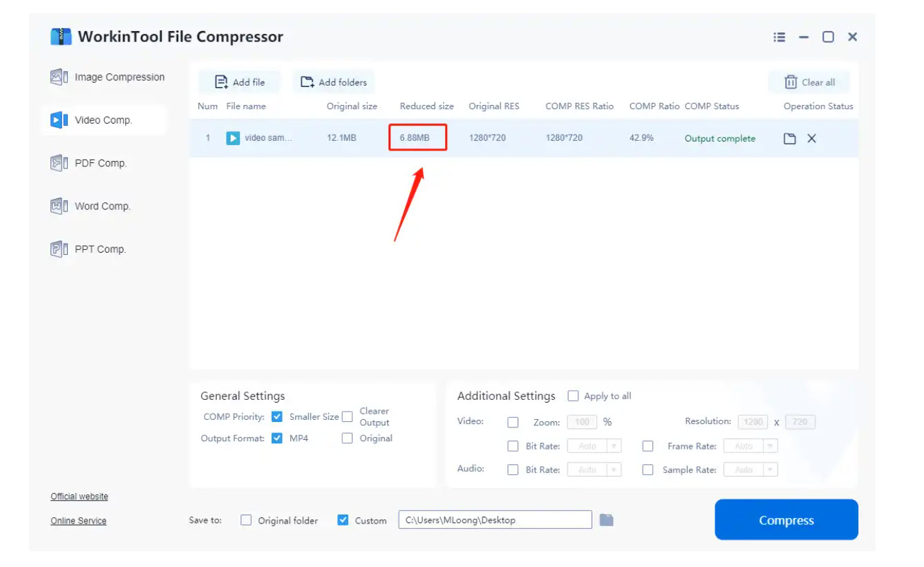Image resolution: width=924 pixels, height=567 pixels.
Task: Enable Clearer Output checkbox
Action: 347,416
